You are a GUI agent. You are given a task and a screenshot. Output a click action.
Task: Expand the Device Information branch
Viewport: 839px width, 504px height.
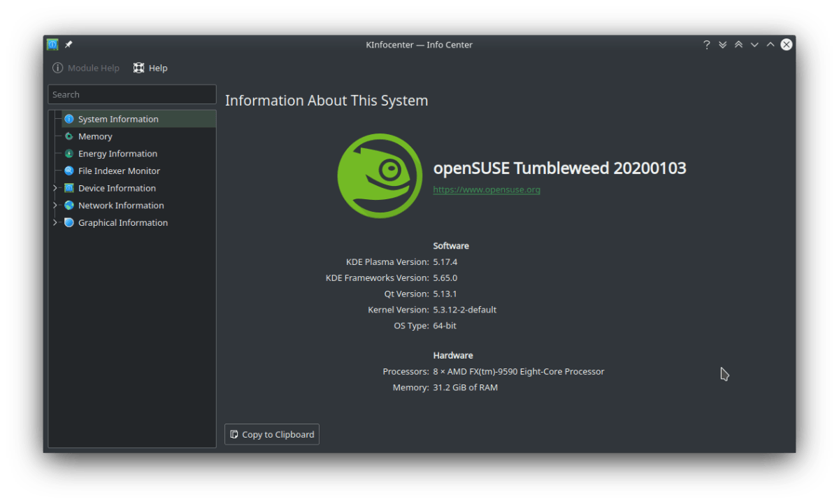pos(55,188)
